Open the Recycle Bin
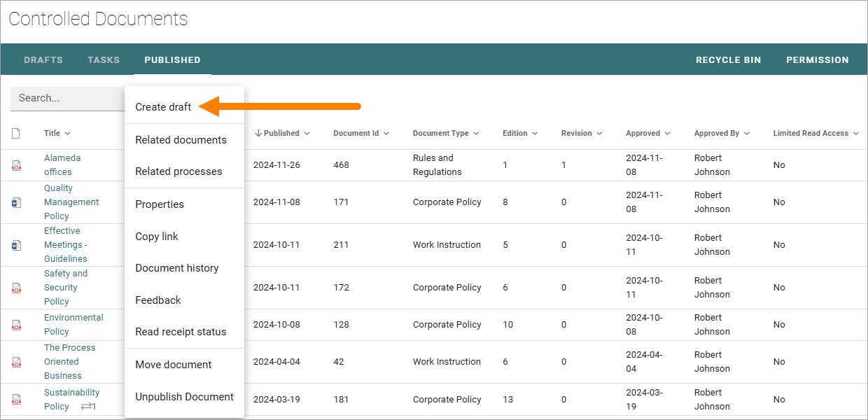The height and width of the screenshot is (420, 868). pos(728,60)
